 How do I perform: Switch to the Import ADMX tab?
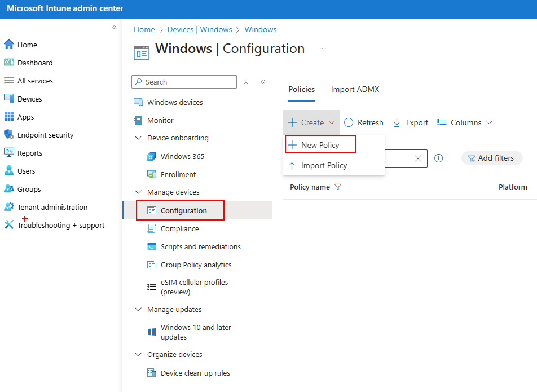point(355,89)
